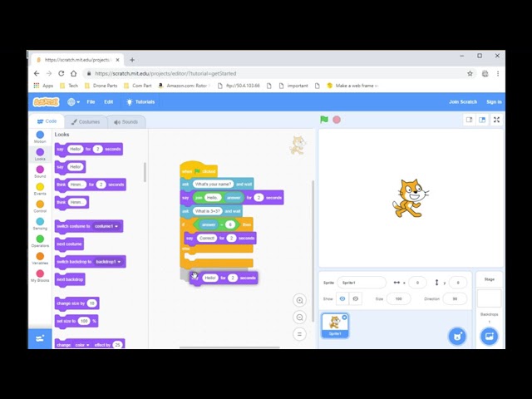Viewport: 532px width, 399px height.
Task: Click the Add Extension button
Action: tap(40, 338)
